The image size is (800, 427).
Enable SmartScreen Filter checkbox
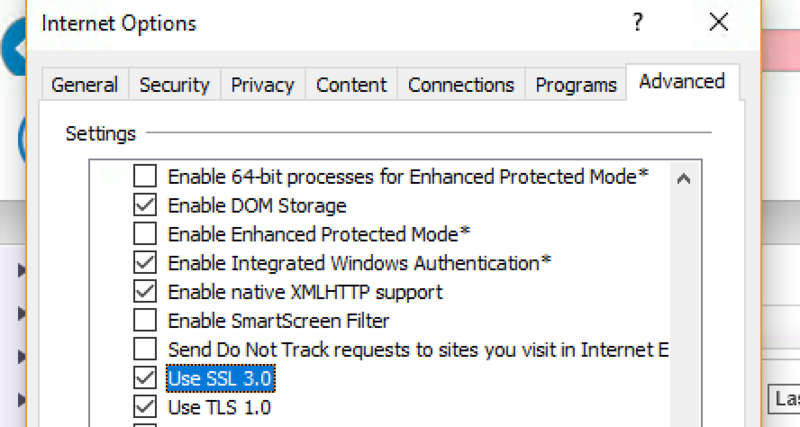pos(145,320)
